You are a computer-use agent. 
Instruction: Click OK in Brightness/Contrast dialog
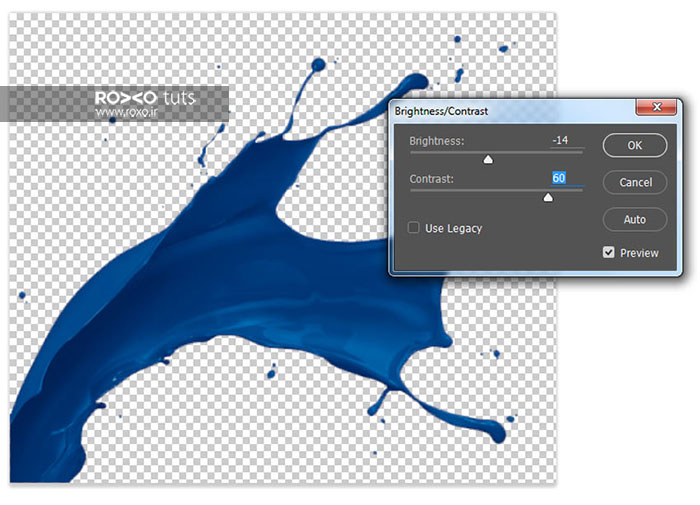click(635, 145)
